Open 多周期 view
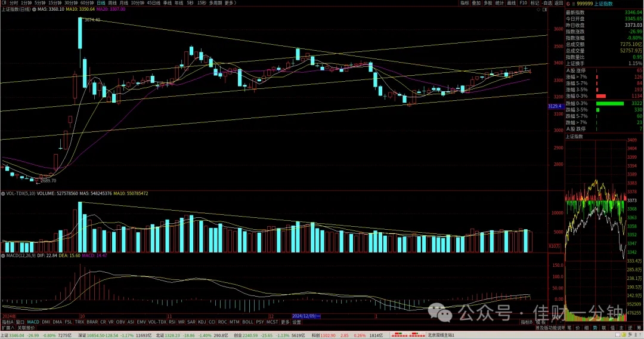This screenshot has height=339, width=644. point(216,3)
